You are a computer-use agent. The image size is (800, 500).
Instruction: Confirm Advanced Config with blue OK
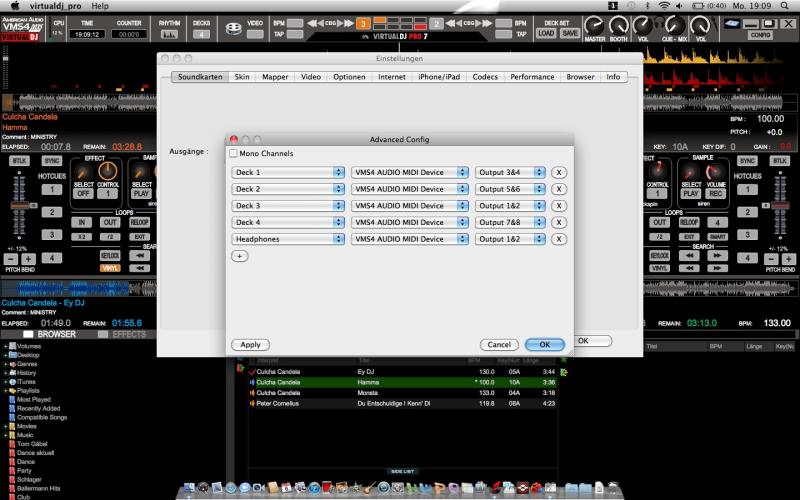pyautogui.click(x=544, y=344)
